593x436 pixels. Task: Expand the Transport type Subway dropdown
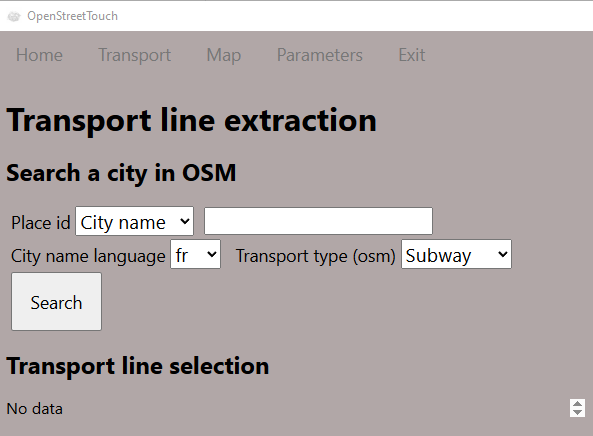coord(456,254)
